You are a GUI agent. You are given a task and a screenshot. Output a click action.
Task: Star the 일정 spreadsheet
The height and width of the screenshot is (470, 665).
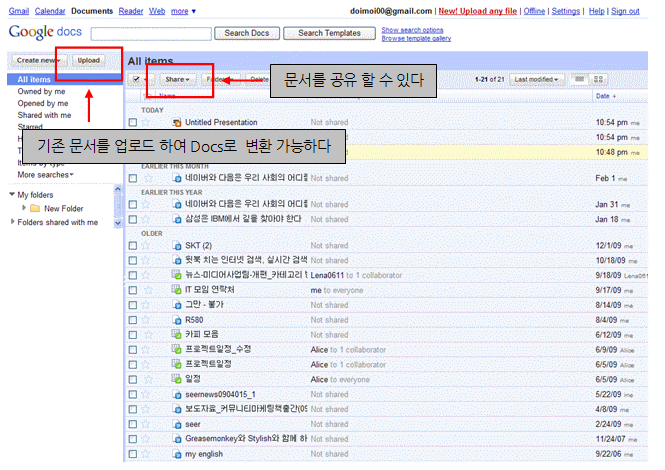tap(148, 379)
